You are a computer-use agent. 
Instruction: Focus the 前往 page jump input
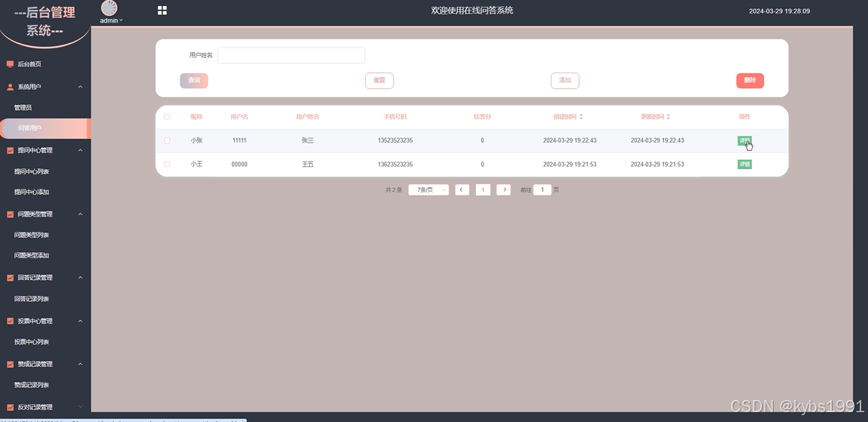[x=542, y=189]
